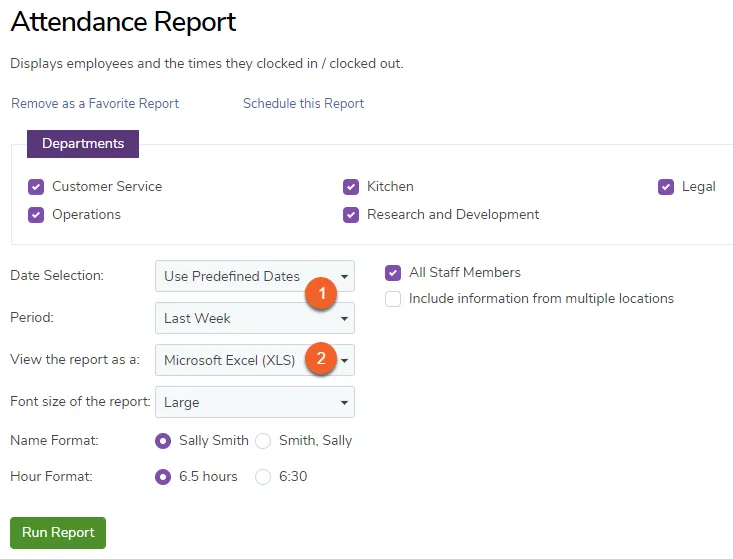Uncheck the Kitchen department checkbox

[x=351, y=187]
